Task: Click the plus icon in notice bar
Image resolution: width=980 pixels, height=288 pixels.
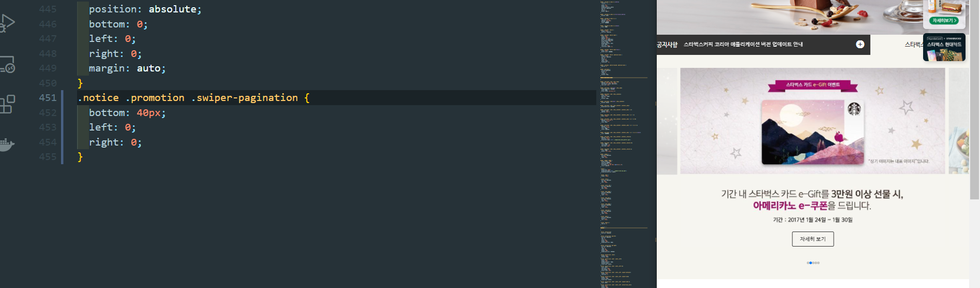Action: pyautogui.click(x=860, y=45)
